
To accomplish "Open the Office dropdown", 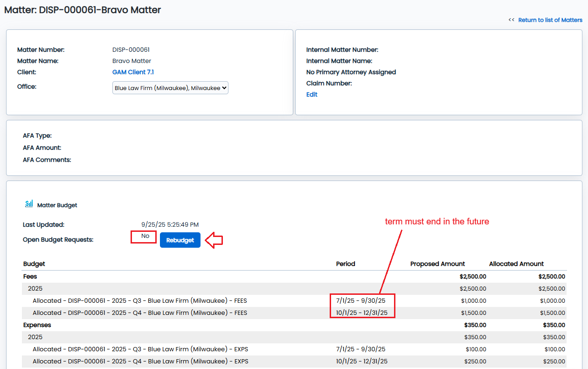I will pyautogui.click(x=170, y=88).
